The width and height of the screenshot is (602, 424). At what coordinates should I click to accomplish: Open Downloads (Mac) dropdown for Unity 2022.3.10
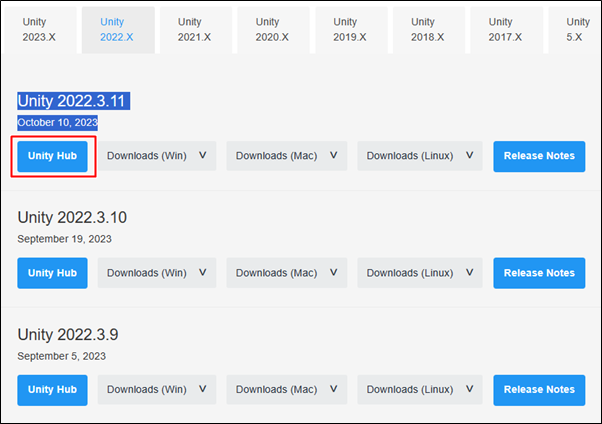[286, 273]
